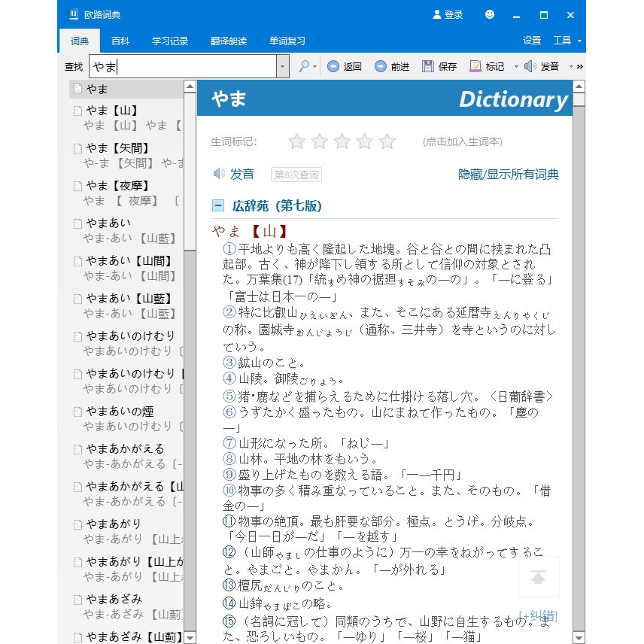Click the toolbar 发音 speaker icon

click(x=530, y=66)
